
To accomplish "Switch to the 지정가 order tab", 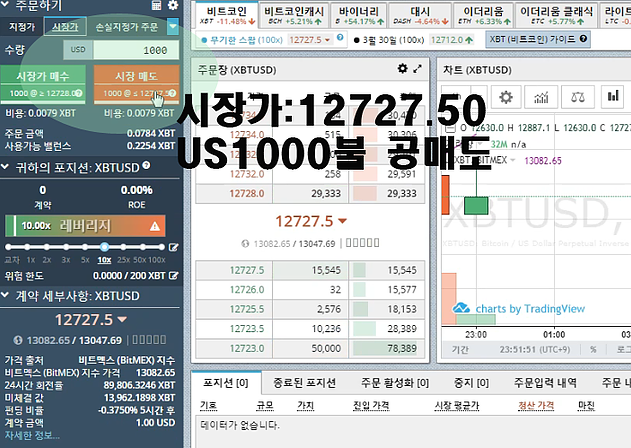I will pos(22,27).
